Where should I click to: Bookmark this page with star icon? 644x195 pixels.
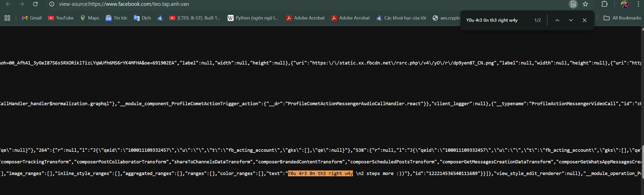[x=585, y=4]
